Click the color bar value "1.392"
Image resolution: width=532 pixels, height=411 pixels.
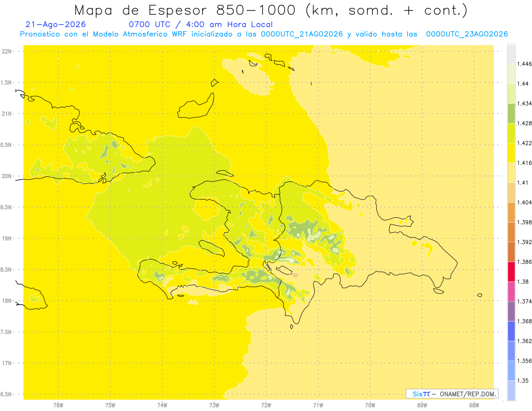pos(524,242)
